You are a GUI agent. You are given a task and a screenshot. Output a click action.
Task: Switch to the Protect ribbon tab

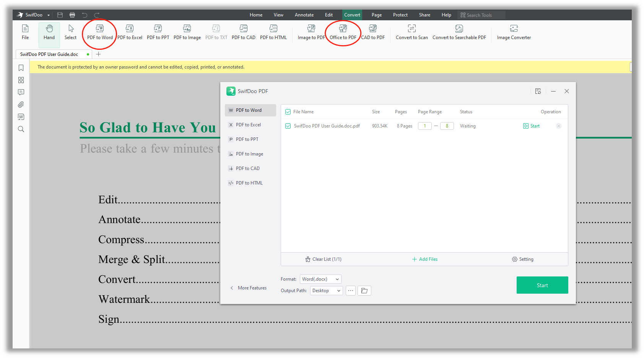[x=400, y=15]
